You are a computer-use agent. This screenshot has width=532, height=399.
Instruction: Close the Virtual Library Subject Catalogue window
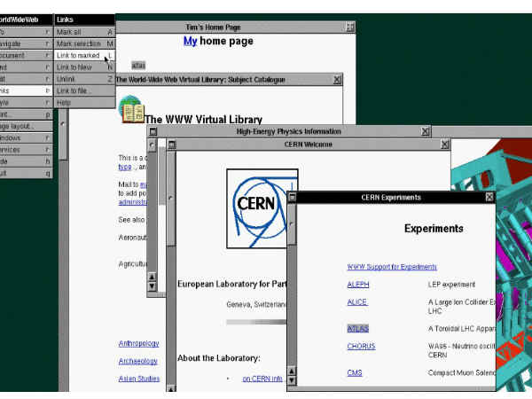click(x=337, y=79)
